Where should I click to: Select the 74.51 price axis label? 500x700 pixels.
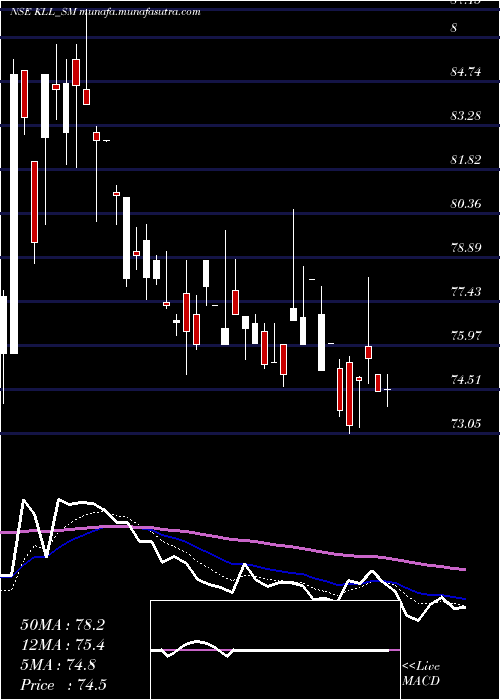466,380
